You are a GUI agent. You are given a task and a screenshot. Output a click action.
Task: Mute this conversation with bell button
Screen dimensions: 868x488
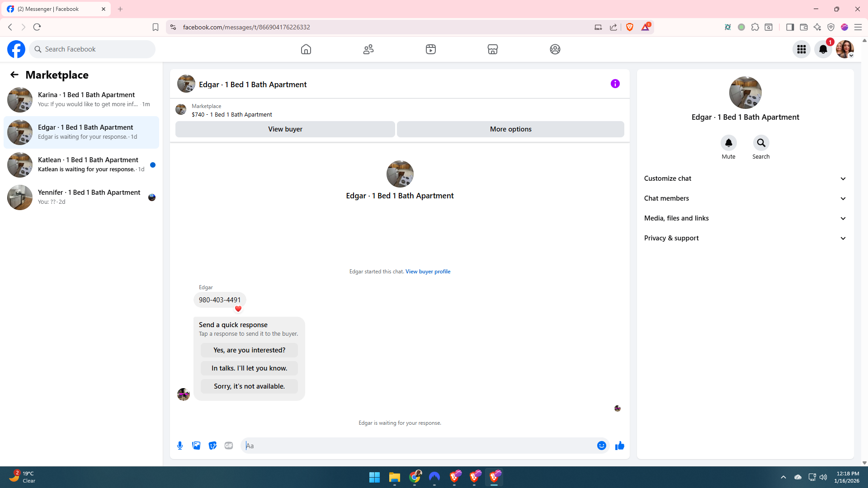point(728,143)
